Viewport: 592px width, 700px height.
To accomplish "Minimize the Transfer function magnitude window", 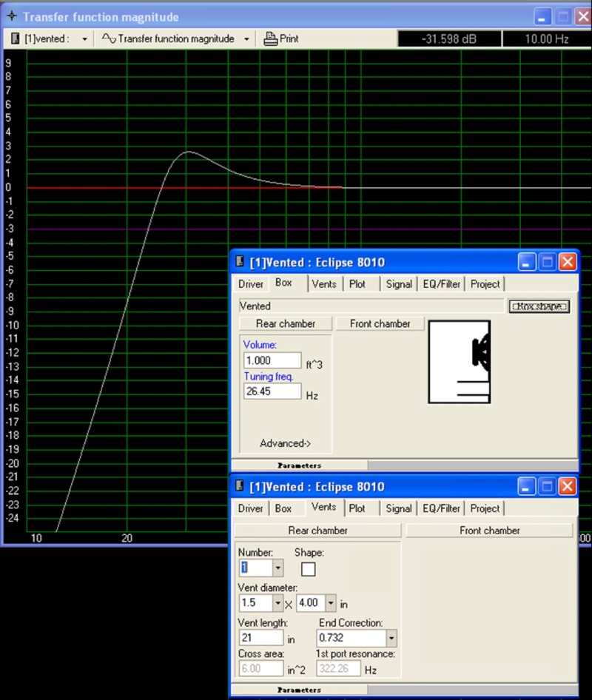I will (543, 17).
